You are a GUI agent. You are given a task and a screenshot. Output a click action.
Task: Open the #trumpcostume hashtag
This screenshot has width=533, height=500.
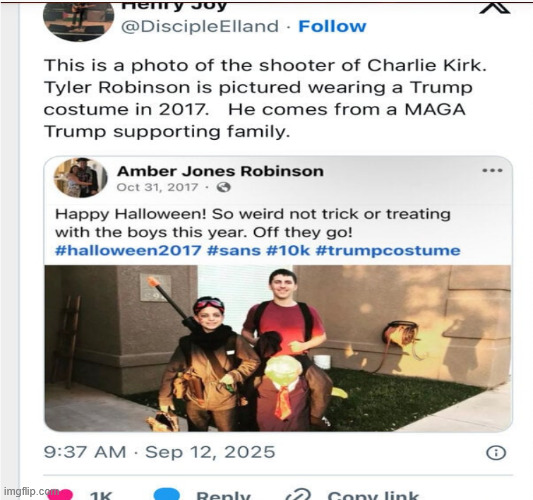[388, 251]
